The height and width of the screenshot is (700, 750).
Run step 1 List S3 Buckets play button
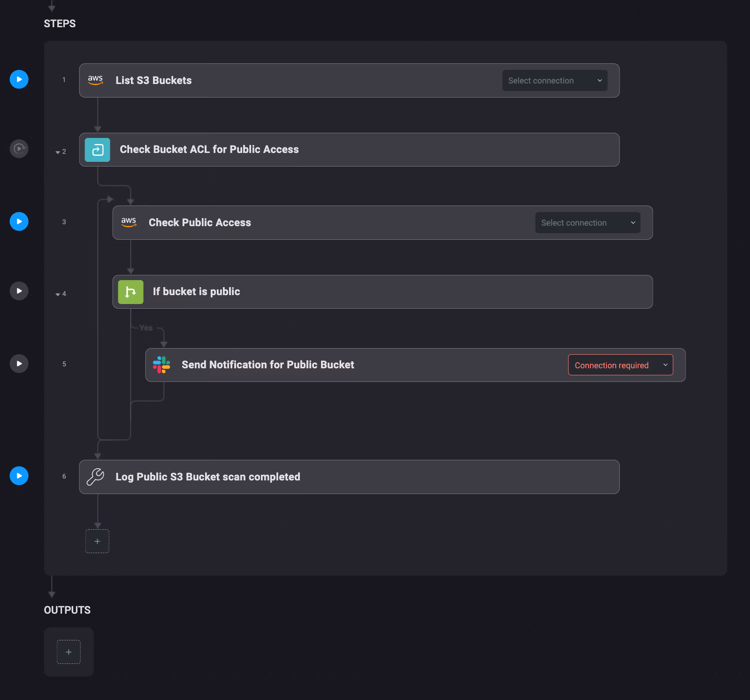19,79
